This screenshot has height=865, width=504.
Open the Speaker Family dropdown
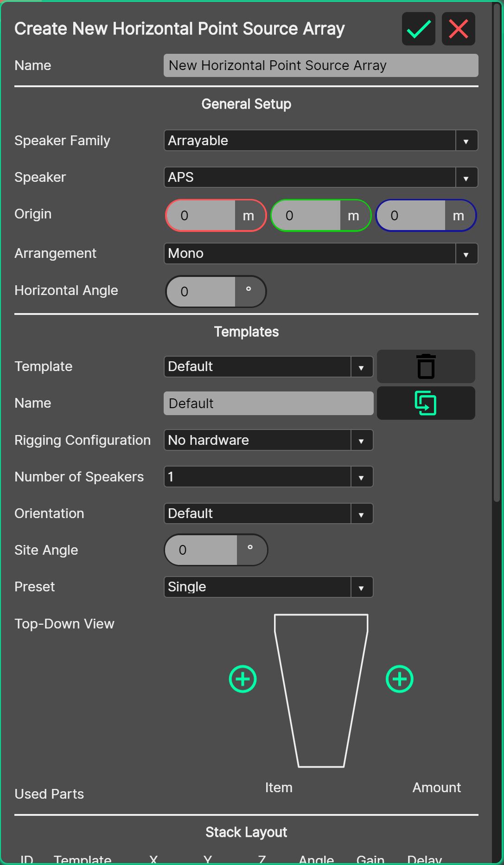coord(320,141)
